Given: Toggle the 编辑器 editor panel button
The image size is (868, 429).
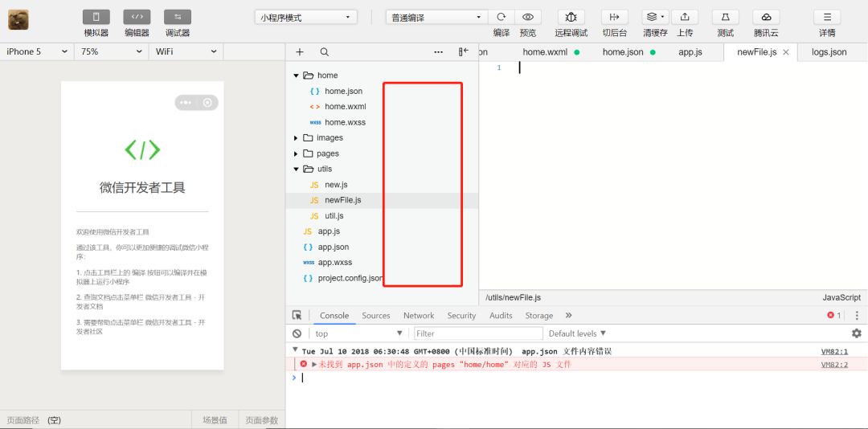Looking at the screenshot, I should coord(137,17).
